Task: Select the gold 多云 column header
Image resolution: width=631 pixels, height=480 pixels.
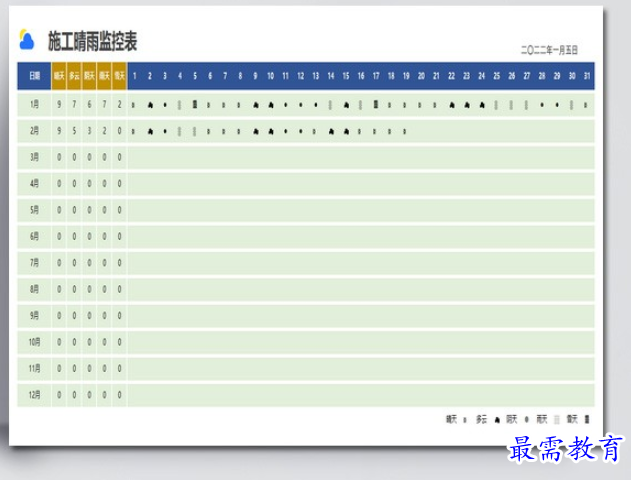Action: [74, 76]
